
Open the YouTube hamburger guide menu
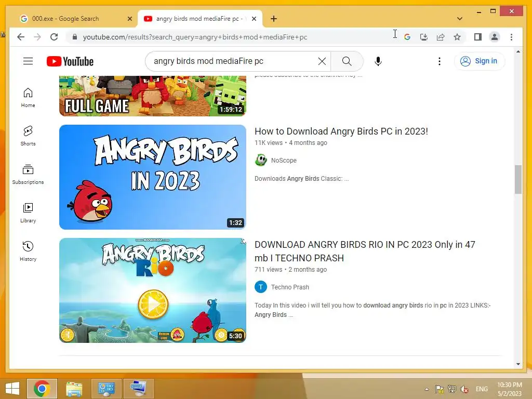tap(28, 61)
